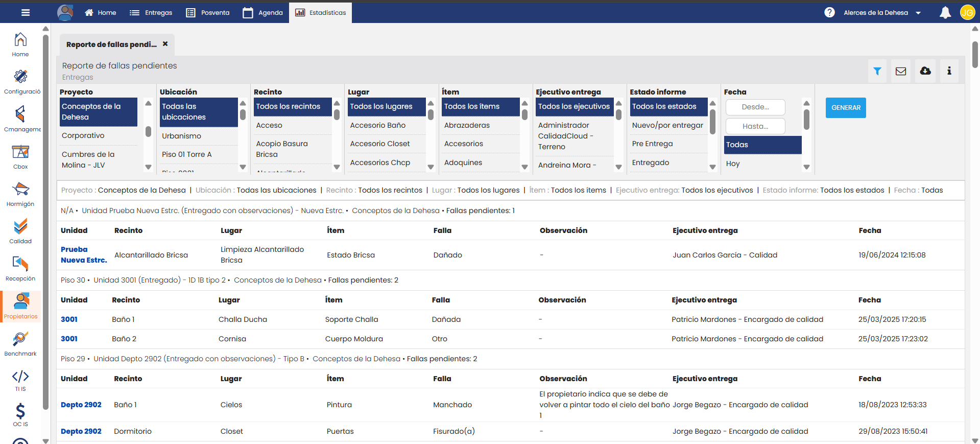Open the hamburger menu in the top bar
The image size is (980, 444).
tap(26, 13)
